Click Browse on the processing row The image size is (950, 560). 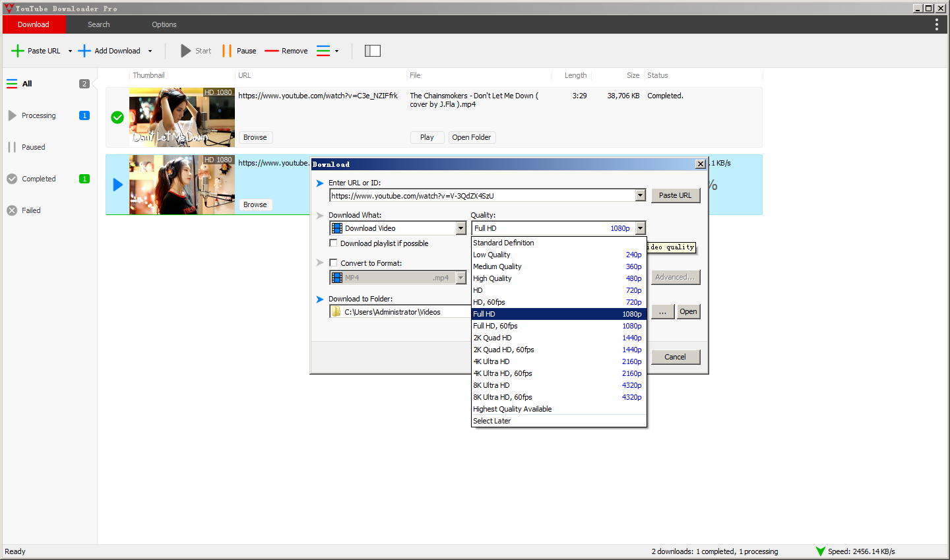(255, 204)
